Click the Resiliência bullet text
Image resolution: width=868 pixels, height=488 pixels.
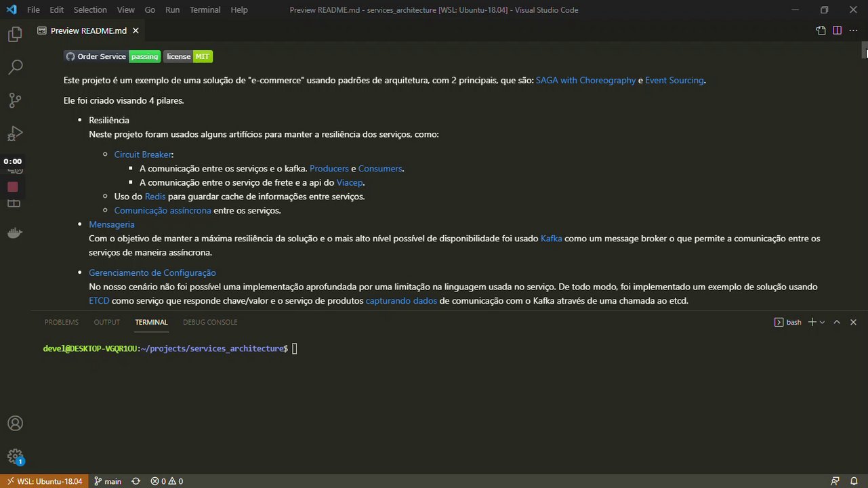[x=109, y=120]
